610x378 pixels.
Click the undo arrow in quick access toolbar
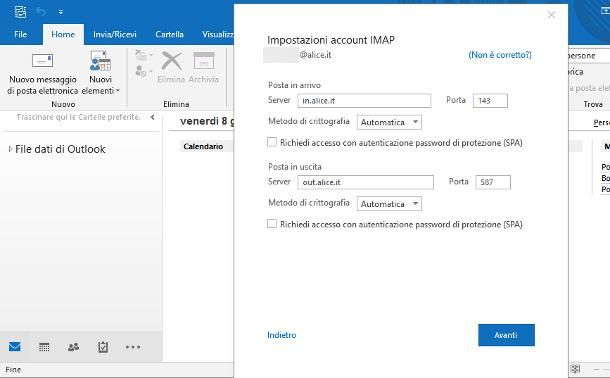(40, 12)
